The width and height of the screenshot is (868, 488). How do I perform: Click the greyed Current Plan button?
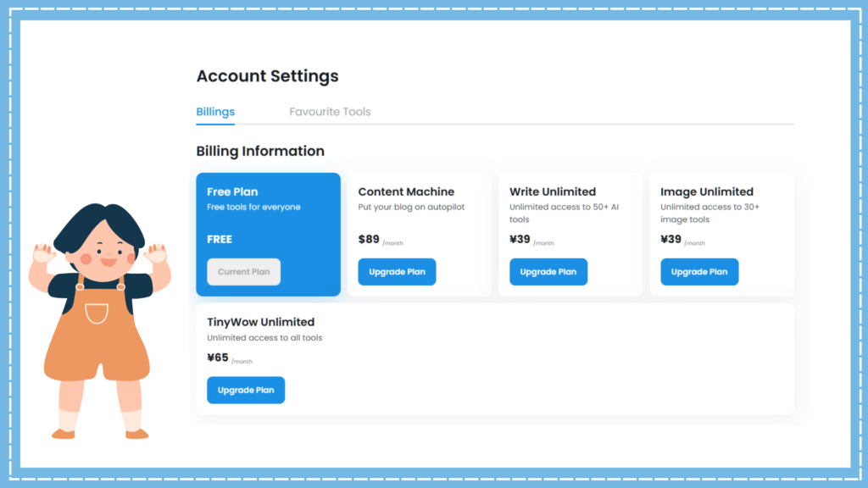coord(243,272)
